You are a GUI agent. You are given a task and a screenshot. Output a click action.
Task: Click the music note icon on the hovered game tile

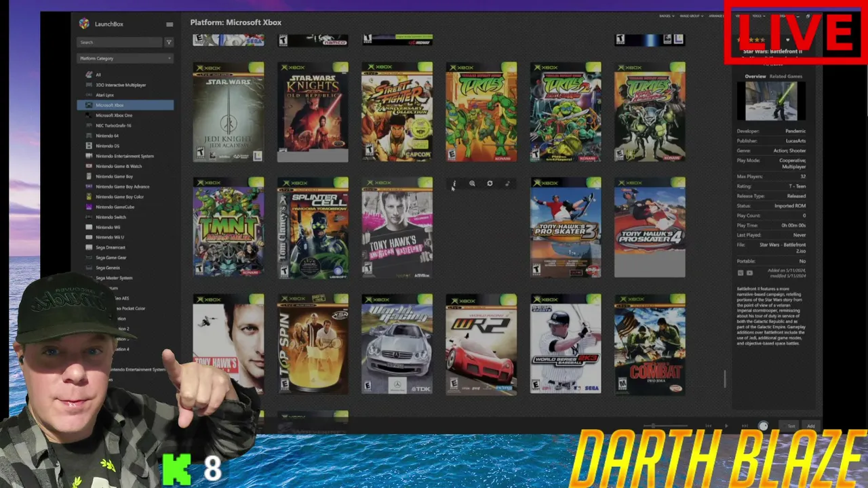point(507,184)
